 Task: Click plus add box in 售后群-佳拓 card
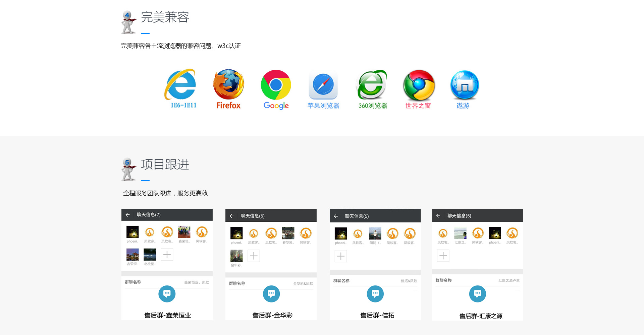(340, 256)
